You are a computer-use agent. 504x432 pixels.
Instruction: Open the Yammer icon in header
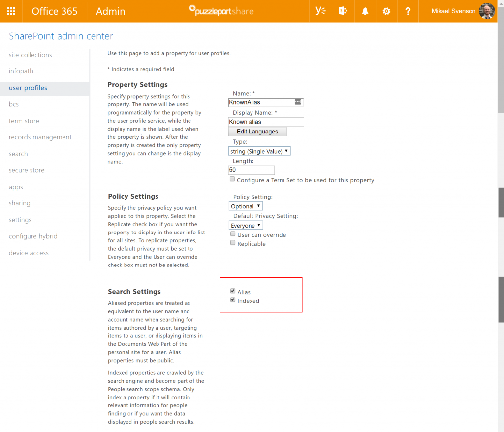coord(320,11)
